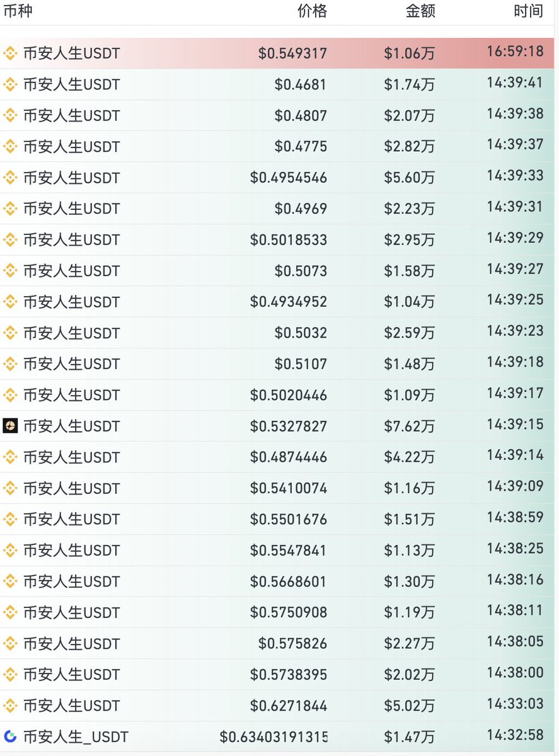Click the Binance icon in the $0.6271844 row
The width and height of the screenshot is (559, 756).
pyautogui.click(x=10, y=705)
